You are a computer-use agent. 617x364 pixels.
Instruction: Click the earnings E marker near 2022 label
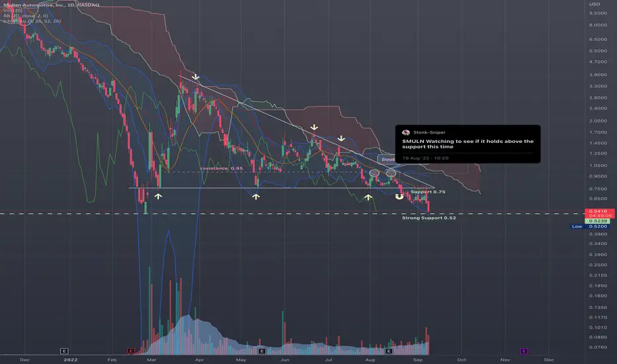64,351
